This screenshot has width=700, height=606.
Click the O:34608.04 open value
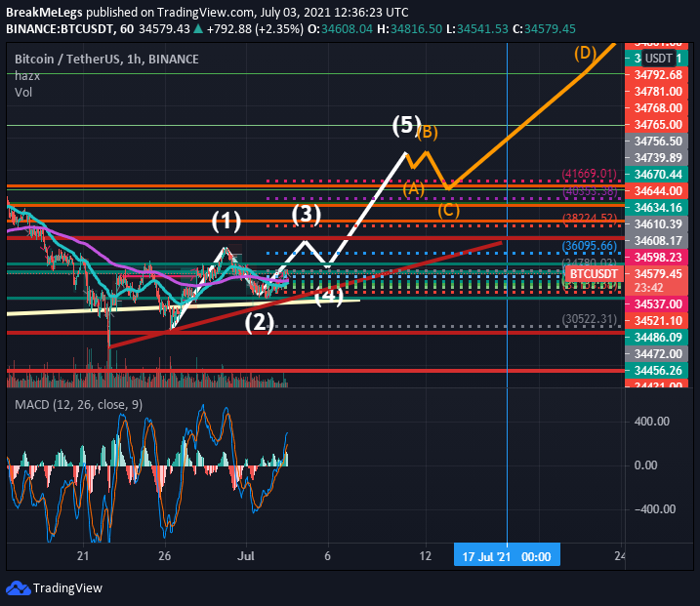coord(340,29)
